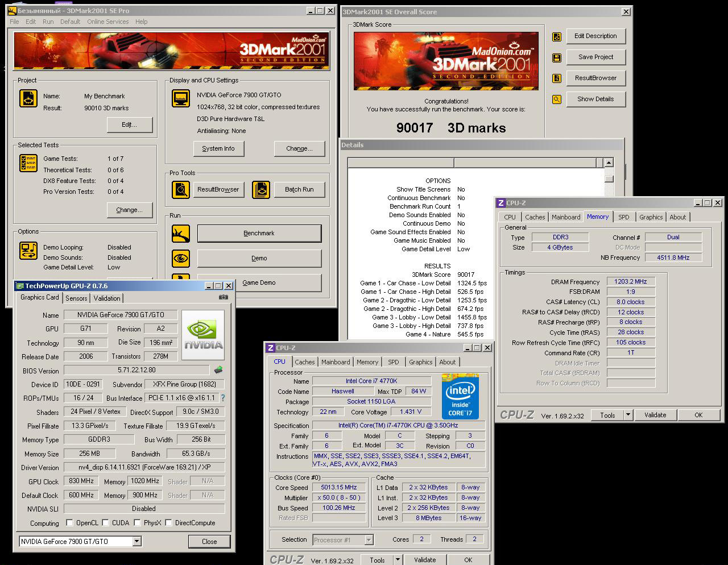Image resolution: width=728 pixels, height=565 pixels.
Task: Check the DirectCompute box in GPU-Z
Action: coord(168,523)
